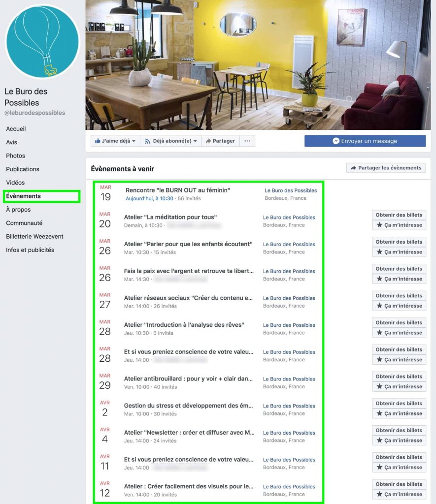This screenshot has width=436, height=504.
Task: Open event Rencontre "le BURN OUT au féminin"
Action: tap(178, 190)
